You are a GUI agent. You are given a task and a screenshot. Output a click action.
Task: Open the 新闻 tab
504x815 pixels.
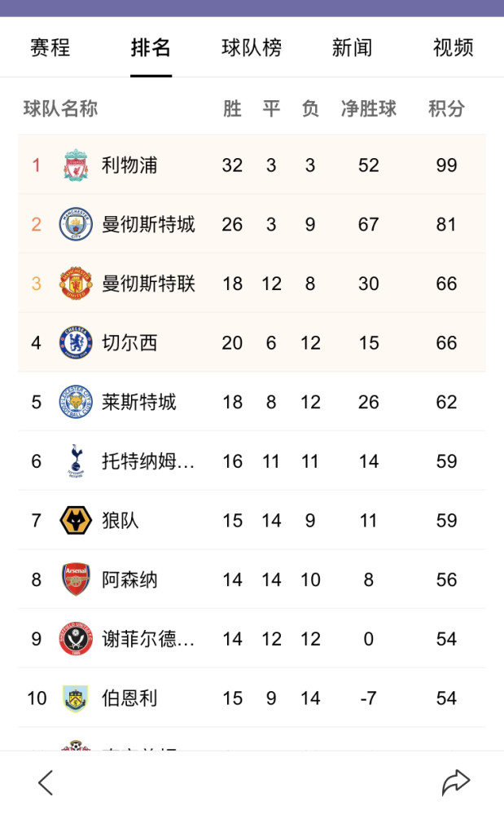[353, 48]
